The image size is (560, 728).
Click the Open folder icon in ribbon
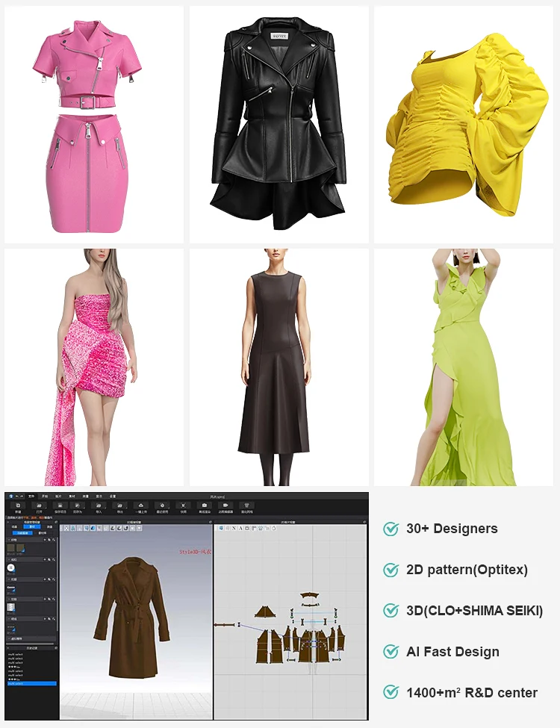[x=39, y=505]
